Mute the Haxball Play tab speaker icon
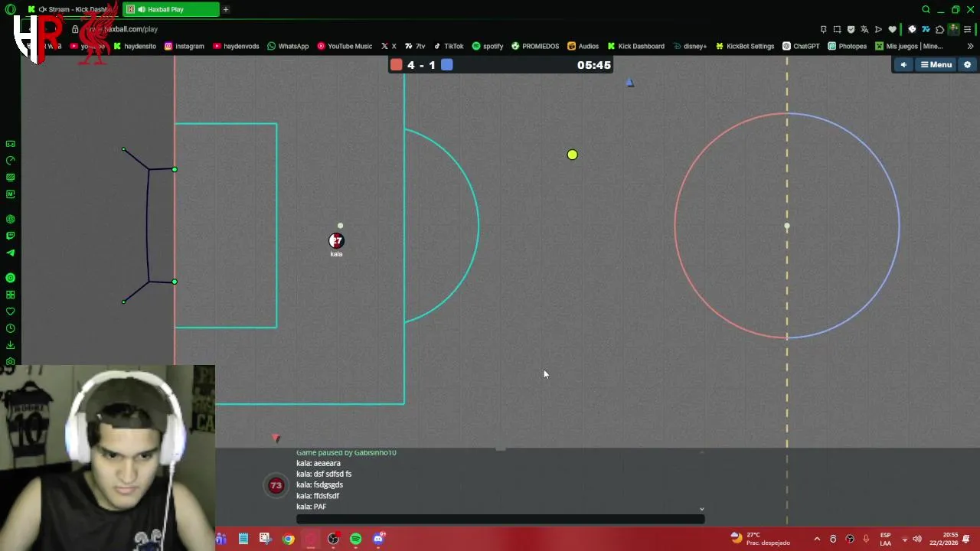 pyautogui.click(x=142, y=9)
